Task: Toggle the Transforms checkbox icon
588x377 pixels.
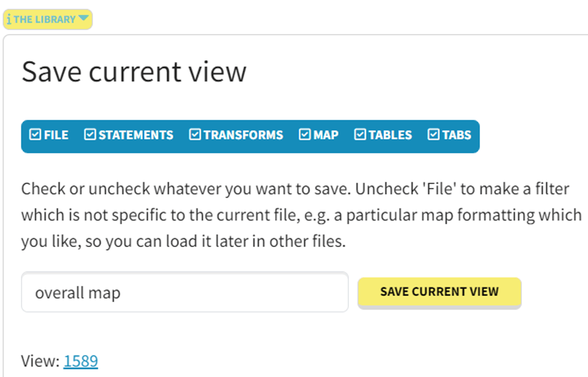Action: pyautogui.click(x=195, y=135)
